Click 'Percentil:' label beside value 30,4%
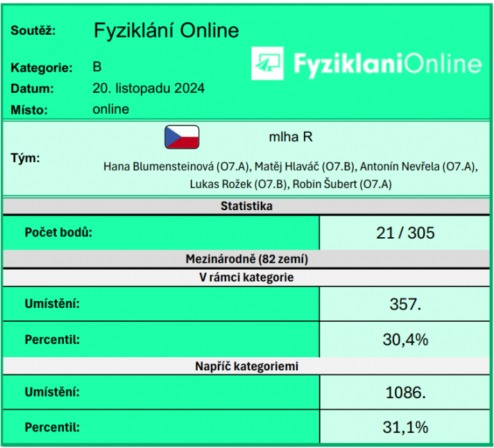 coord(52,340)
